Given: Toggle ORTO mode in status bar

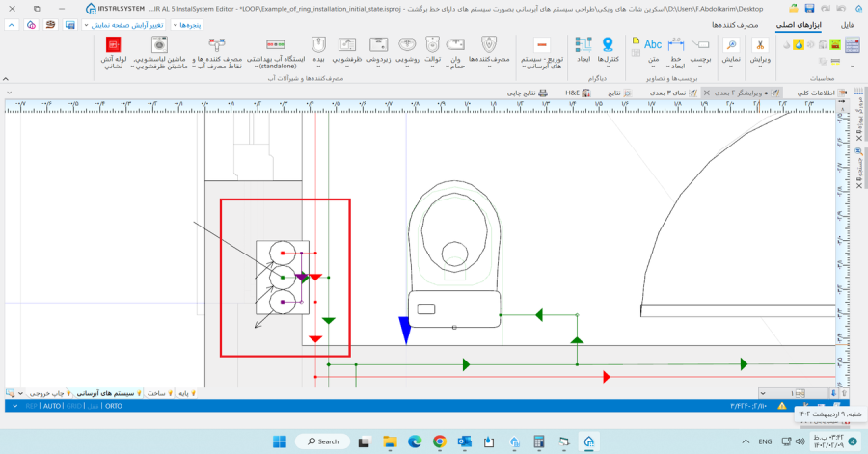Looking at the screenshot, I should click(113, 406).
